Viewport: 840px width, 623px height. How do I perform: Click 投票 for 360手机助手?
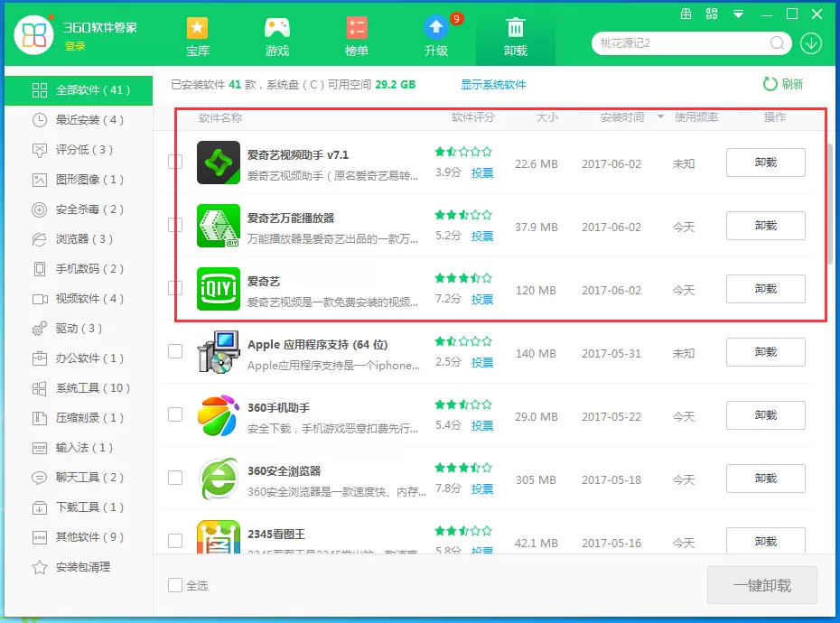click(x=482, y=426)
